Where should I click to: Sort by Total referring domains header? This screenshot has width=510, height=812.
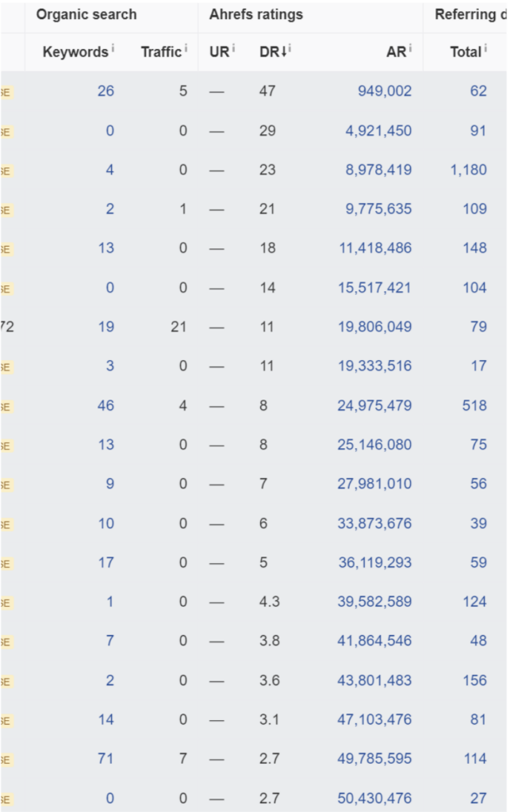tap(465, 52)
